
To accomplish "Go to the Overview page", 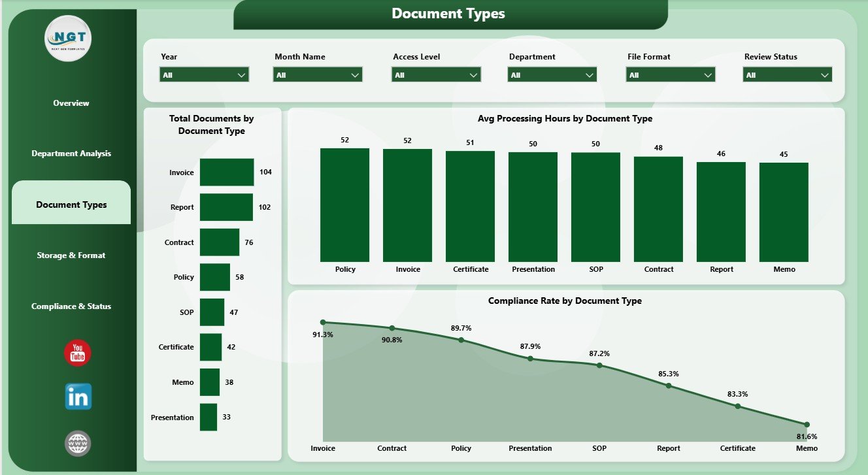I will 71,103.
